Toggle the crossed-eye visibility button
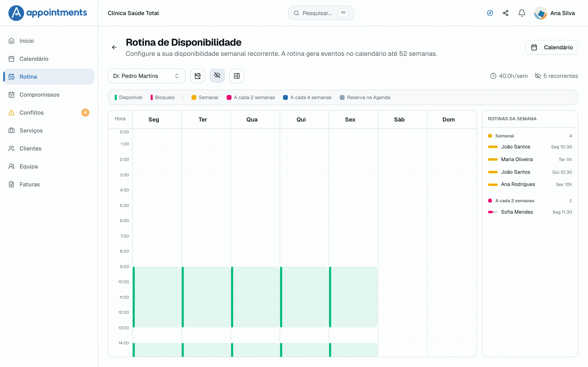The height and width of the screenshot is (367, 588). pos(217,75)
